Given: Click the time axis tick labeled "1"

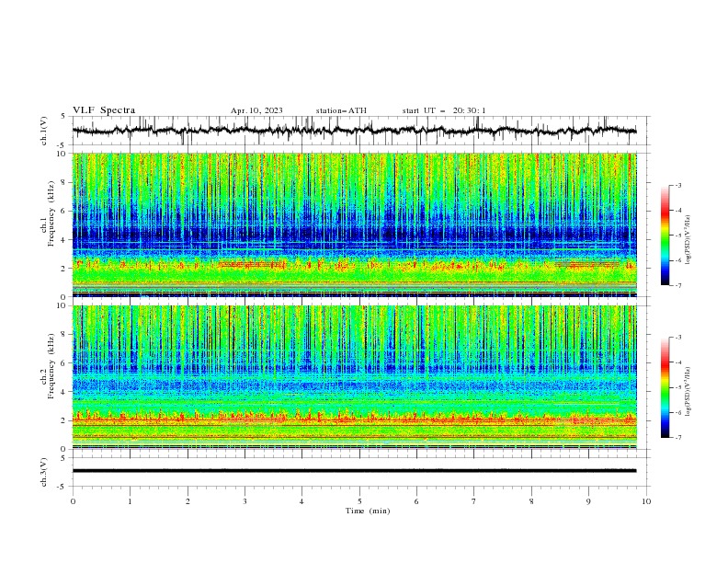Looking at the screenshot, I should (130, 501).
